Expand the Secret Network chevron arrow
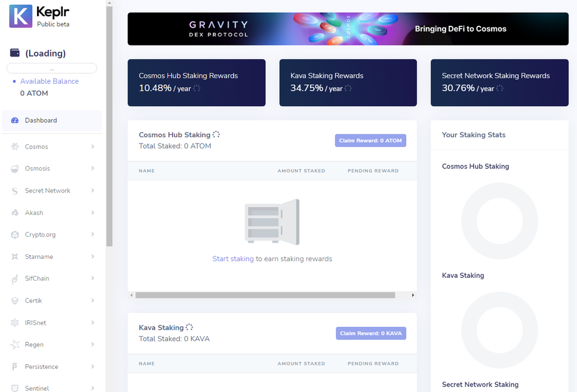Viewport: 577px width, 392px height. [93, 190]
